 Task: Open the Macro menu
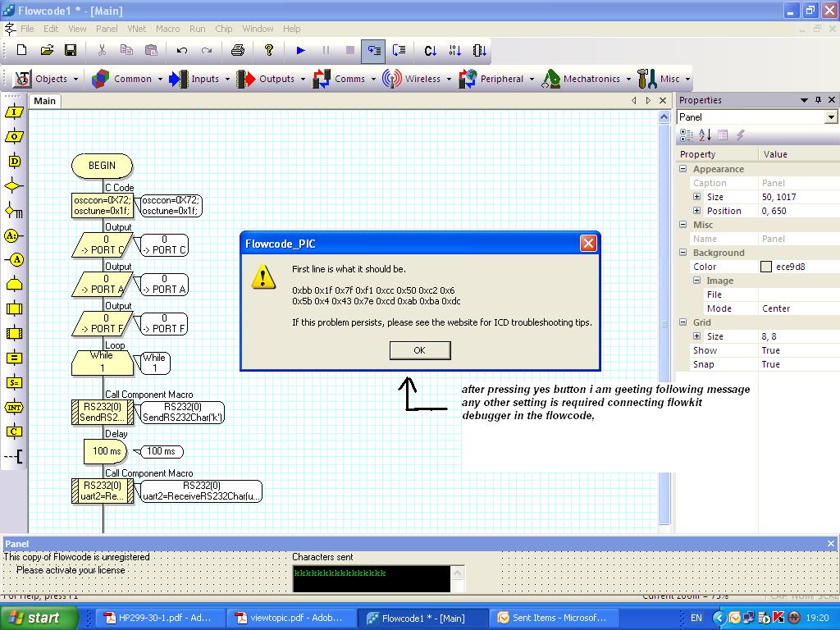pos(167,29)
